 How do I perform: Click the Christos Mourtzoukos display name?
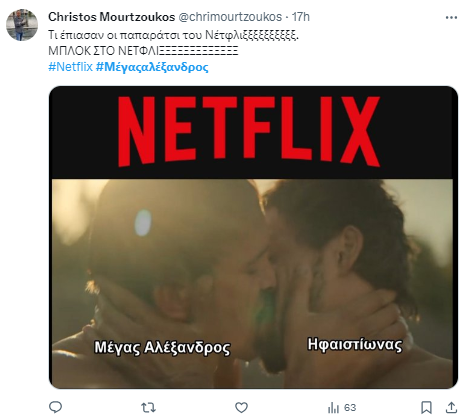111,17
